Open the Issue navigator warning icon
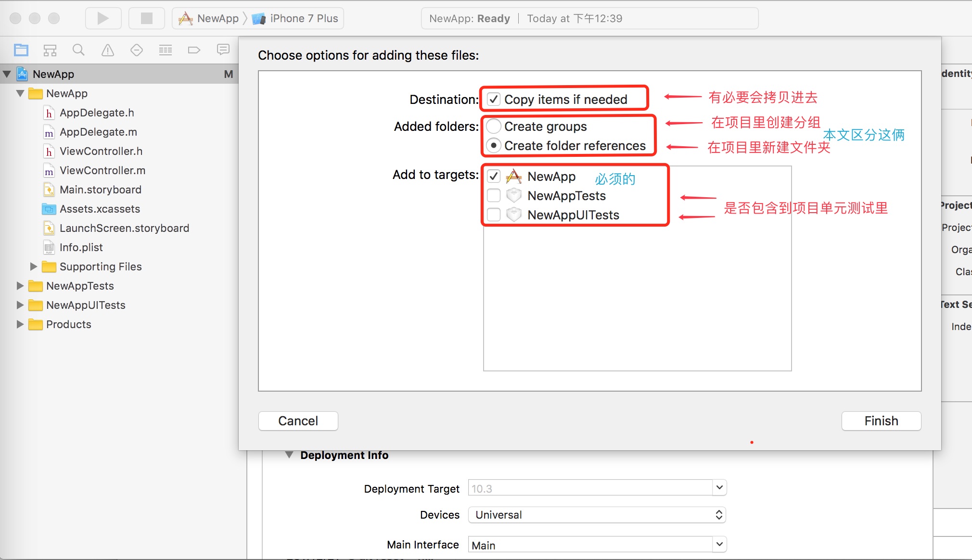Screen dimensions: 972x560 click(x=108, y=50)
